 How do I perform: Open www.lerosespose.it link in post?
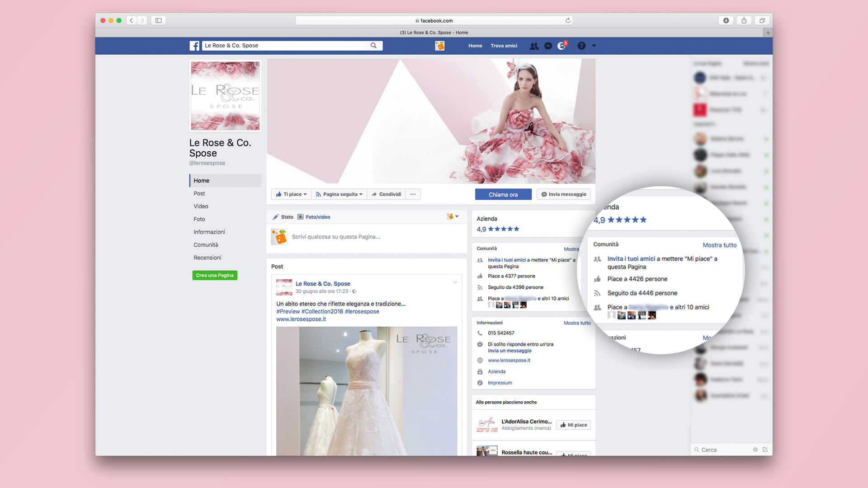pos(301,319)
